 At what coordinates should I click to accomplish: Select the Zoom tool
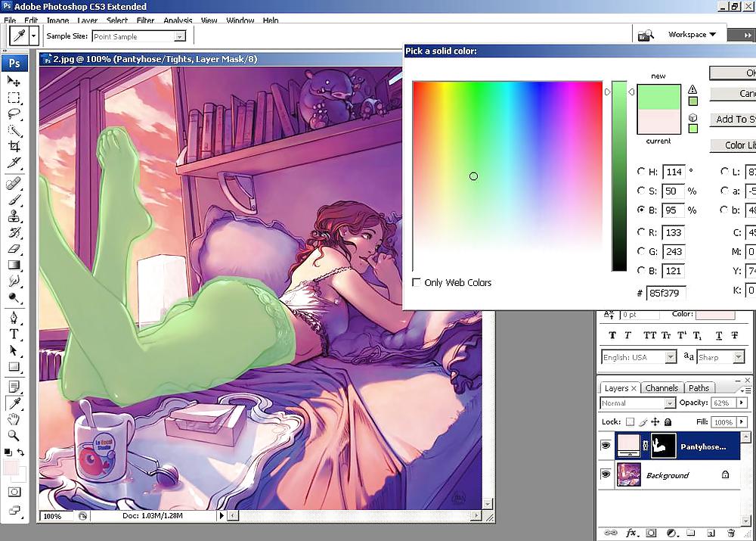(x=14, y=435)
